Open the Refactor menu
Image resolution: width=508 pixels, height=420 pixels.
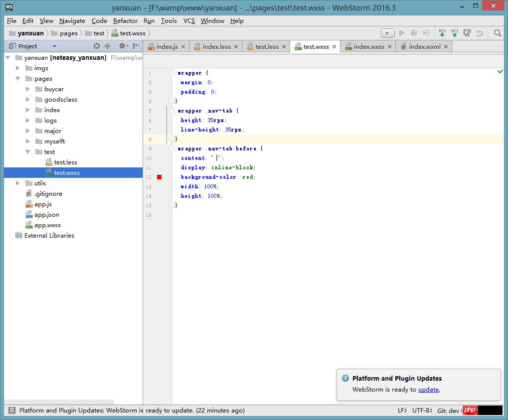click(125, 20)
